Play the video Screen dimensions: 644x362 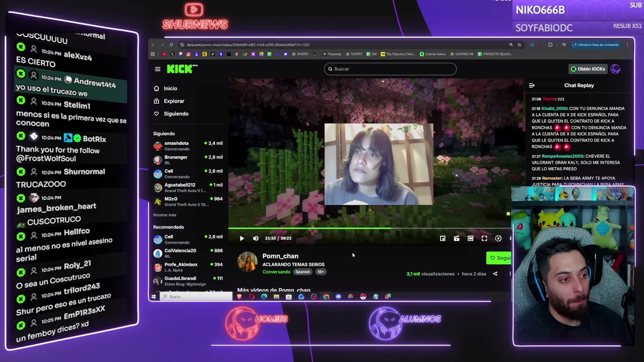tap(242, 238)
